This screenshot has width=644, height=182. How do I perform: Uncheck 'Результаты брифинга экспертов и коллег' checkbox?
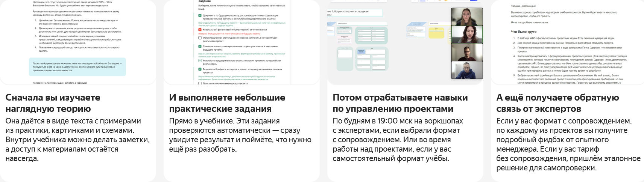click(x=200, y=69)
